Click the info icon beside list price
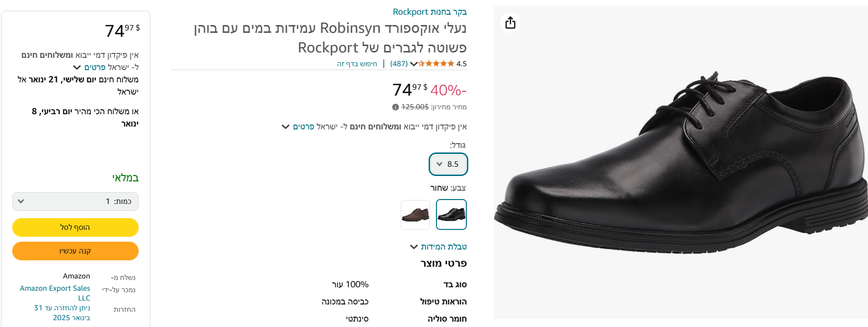The image size is (868, 327). (x=395, y=107)
